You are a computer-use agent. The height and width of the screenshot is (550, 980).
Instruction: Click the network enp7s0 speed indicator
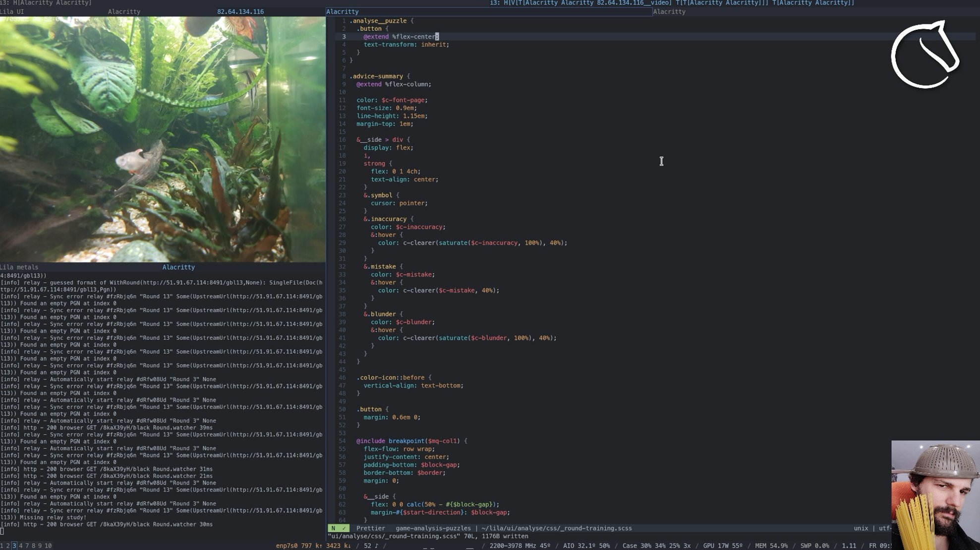click(313, 546)
